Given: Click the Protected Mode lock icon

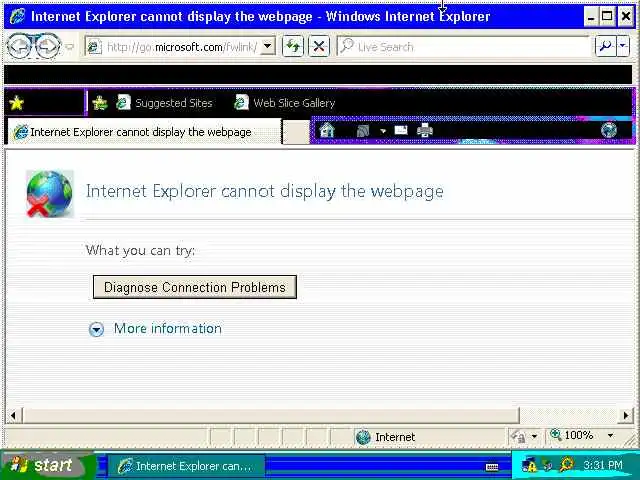Looking at the screenshot, I should point(519,437).
